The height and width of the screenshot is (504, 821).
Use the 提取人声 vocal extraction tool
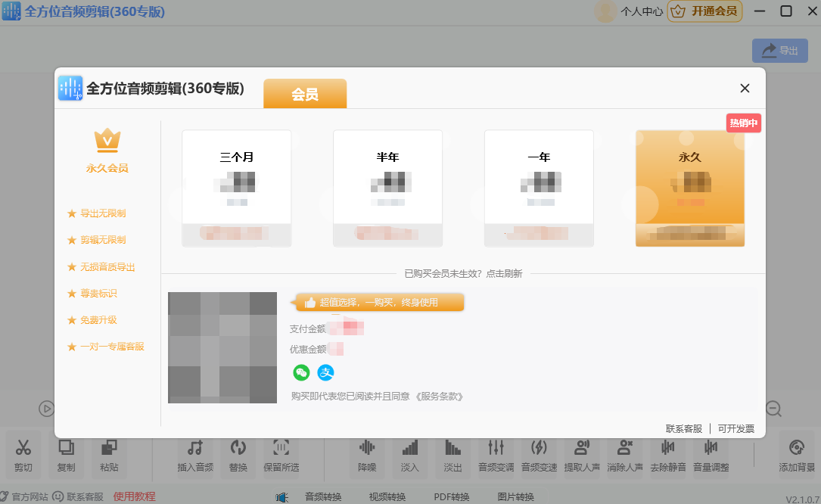pyautogui.click(x=583, y=458)
